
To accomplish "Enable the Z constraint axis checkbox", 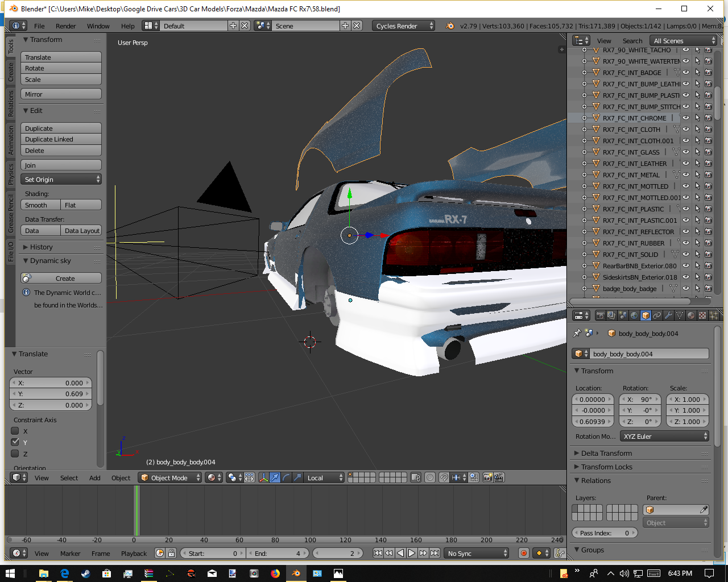I will tap(15, 454).
